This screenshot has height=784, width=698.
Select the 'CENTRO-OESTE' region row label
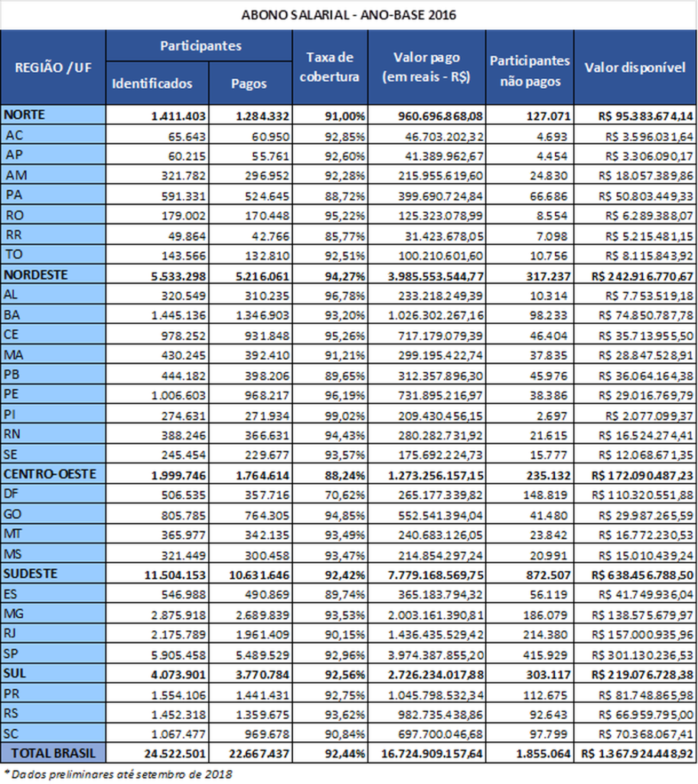point(53,474)
